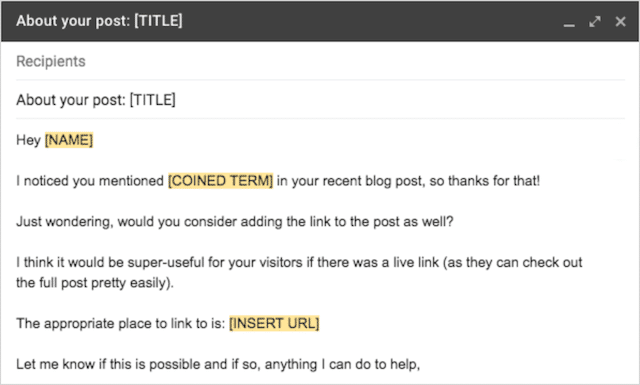Click the highlighted [NAME] placeholder
The height and width of the screenshot is (385, 640).
[x=69, y=140]
